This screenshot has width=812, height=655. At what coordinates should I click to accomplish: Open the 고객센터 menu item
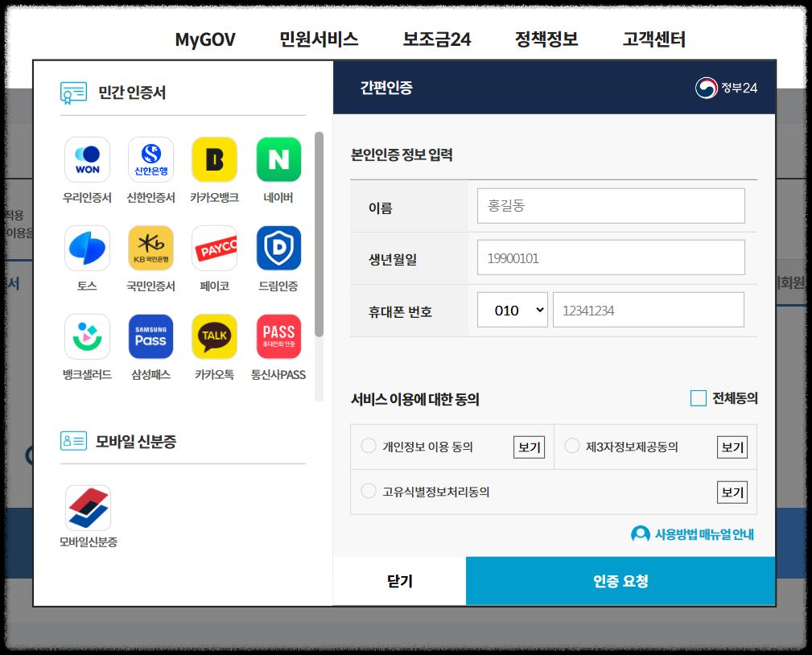(x=653, y=39)
